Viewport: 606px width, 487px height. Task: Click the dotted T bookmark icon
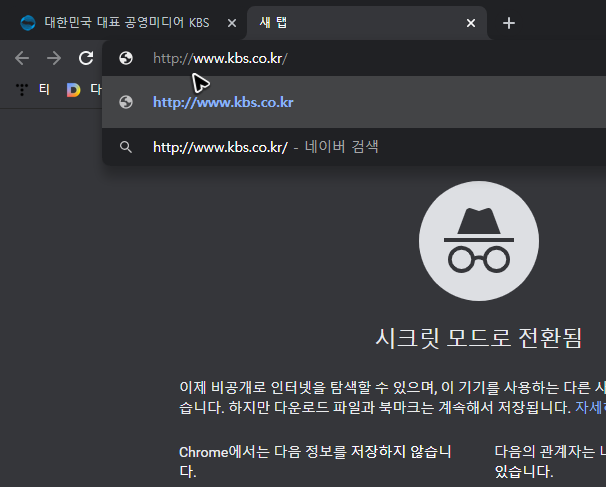point(22,90)
